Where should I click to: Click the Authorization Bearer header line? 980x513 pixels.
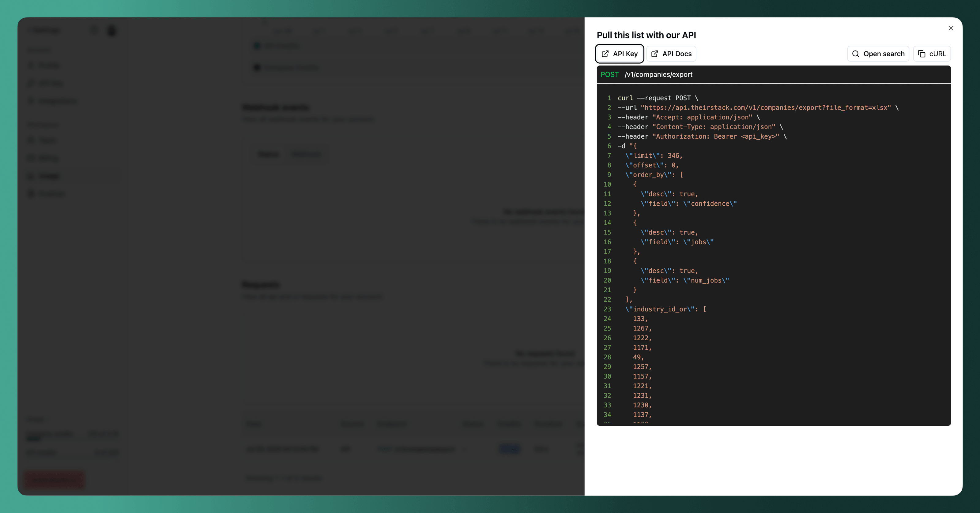tap(715, 137)
